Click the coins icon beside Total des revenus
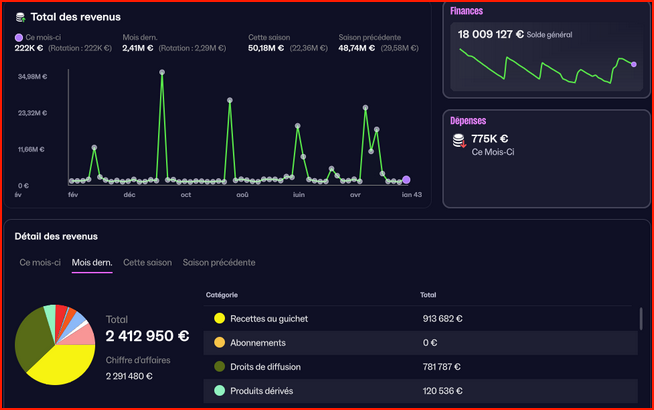 (20, 17)
